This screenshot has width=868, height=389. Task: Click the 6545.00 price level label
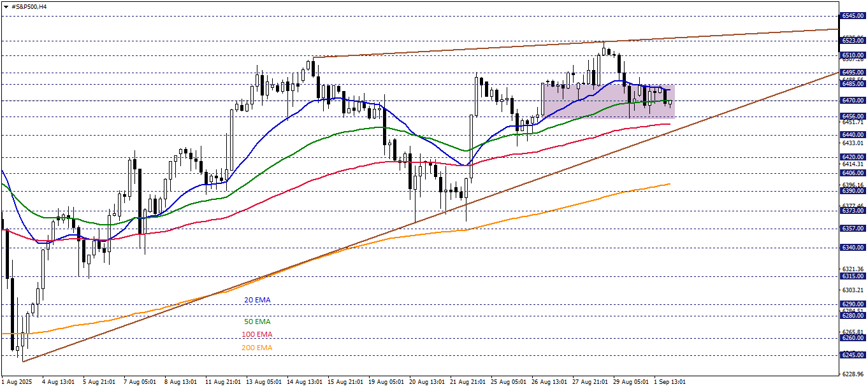click(x=852, y=15)
